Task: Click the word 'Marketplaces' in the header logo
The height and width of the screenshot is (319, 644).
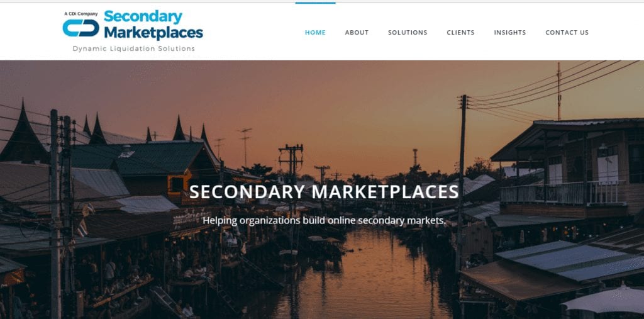Action: 153,33
